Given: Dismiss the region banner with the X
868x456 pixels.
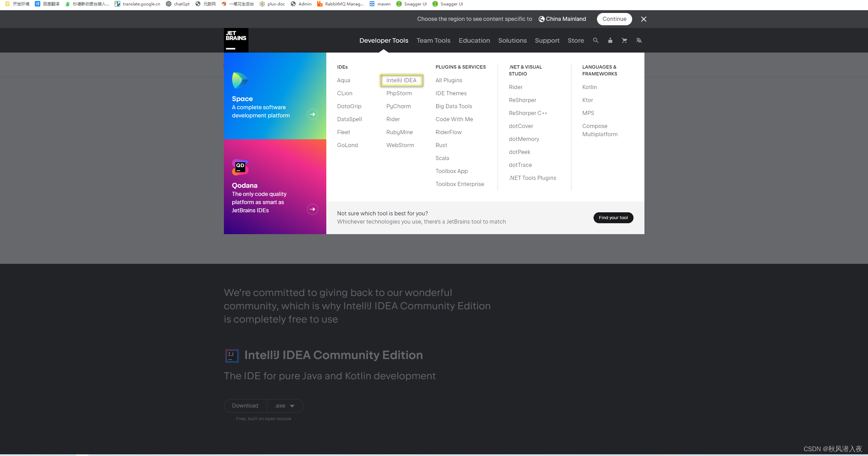Looking at the screenshot, I should (643, 19).
